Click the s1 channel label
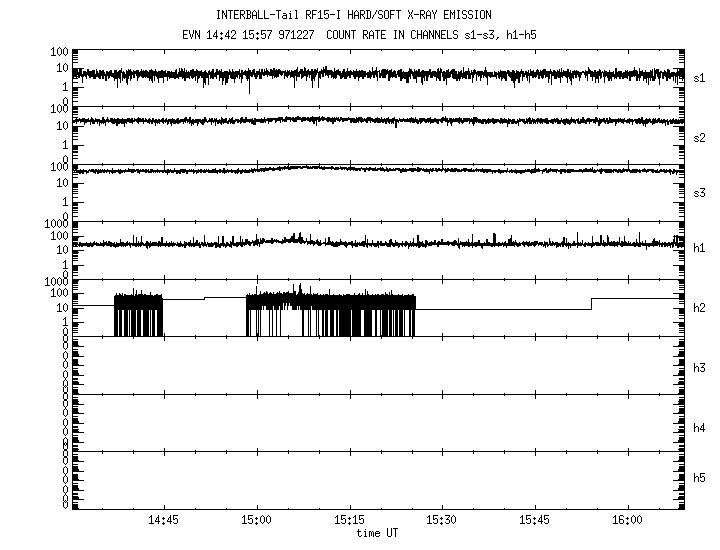Viewport: 720px width, 550px height. (x=699, y=77)
